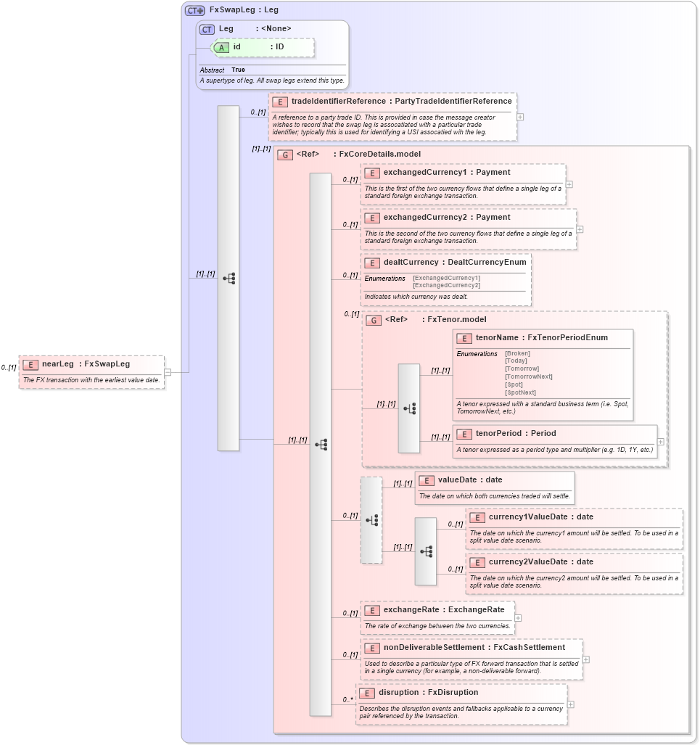
Task: Select the [Today] enumeration value
Action: [516, 361]
